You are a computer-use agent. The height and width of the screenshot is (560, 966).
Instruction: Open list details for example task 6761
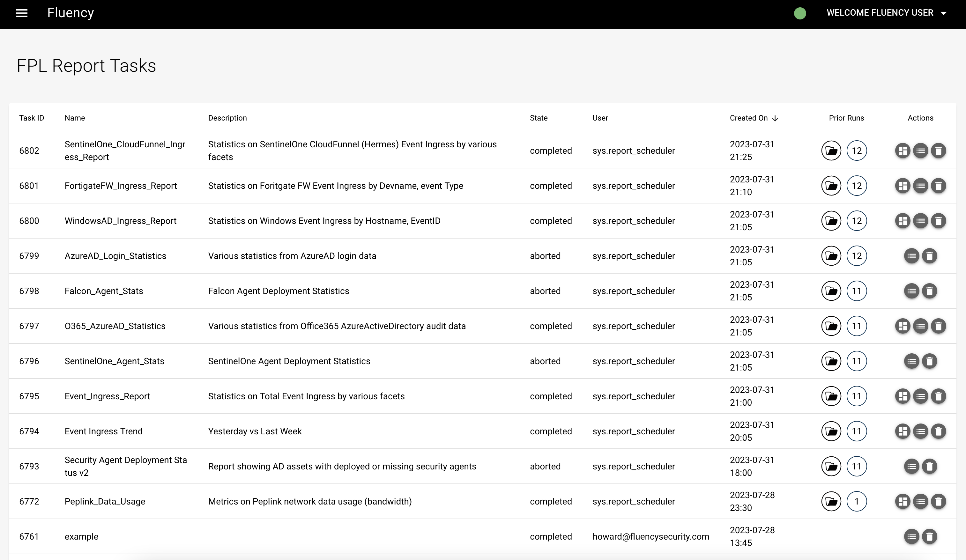[911, 537]
